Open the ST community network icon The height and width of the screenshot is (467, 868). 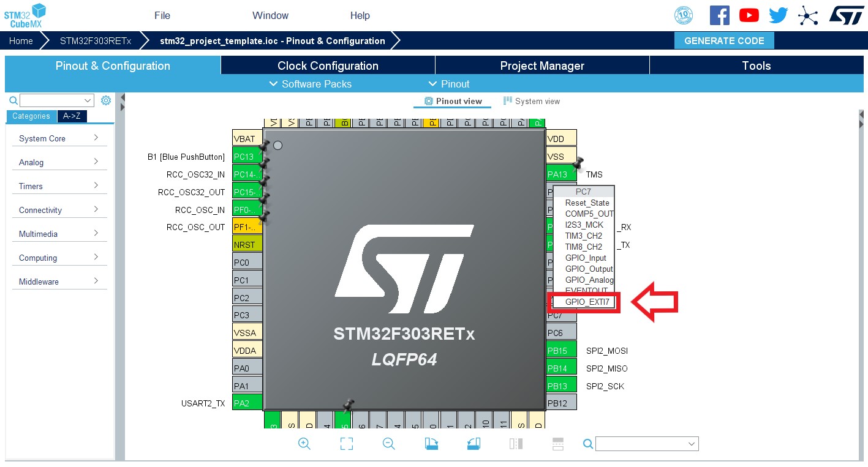(808, 15)
